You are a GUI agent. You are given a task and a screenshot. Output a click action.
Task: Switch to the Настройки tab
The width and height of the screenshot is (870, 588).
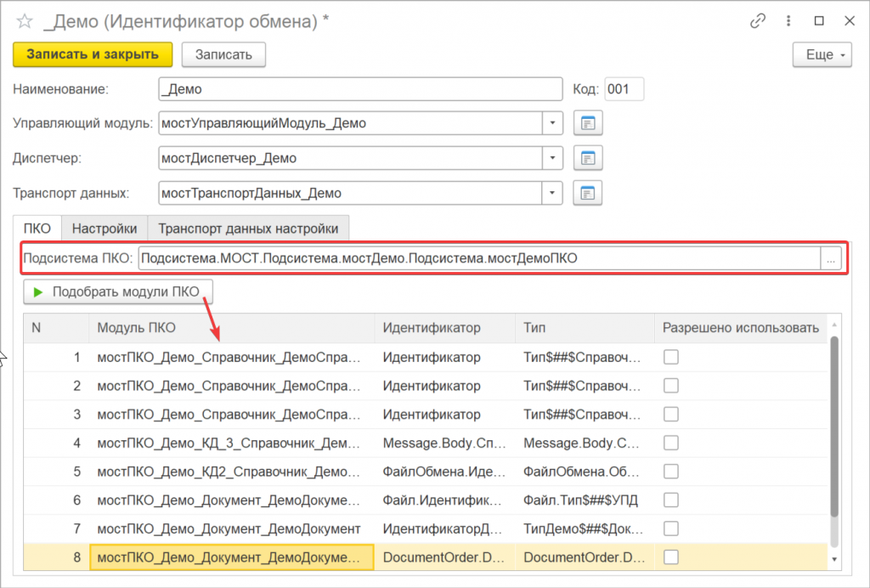pos(105,229)
